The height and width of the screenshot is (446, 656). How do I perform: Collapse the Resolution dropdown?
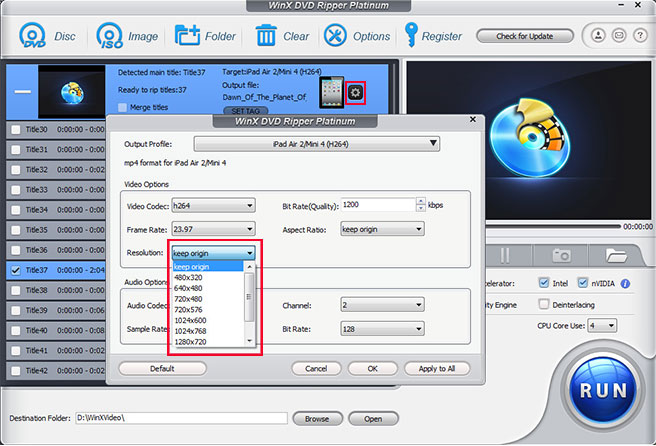[x=213, y=253]
